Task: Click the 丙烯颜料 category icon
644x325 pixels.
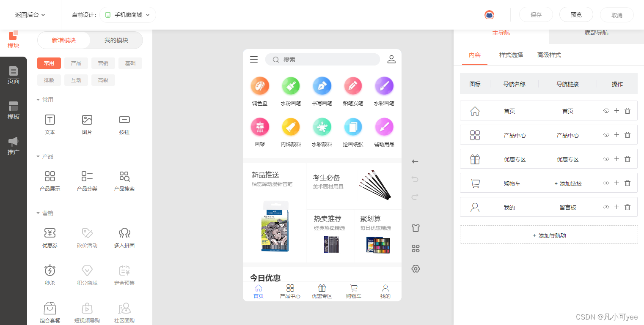Action: 291,127
